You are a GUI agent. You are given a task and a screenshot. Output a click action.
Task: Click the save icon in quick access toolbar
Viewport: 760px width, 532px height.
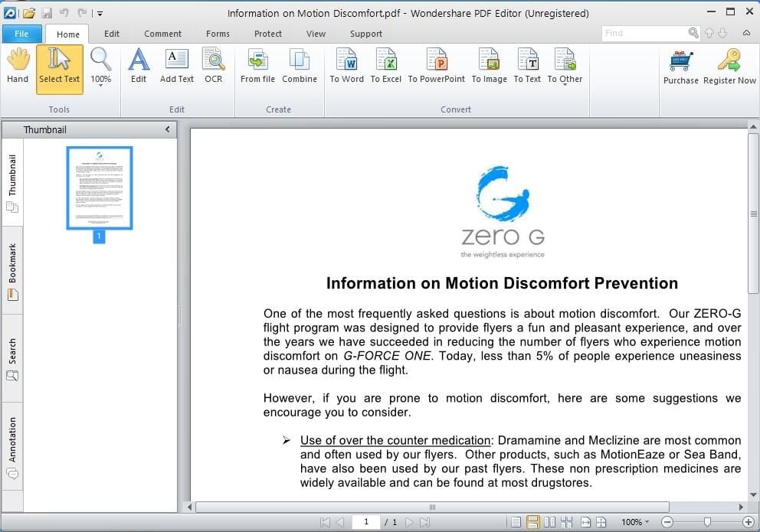click(x=47, y=13)
